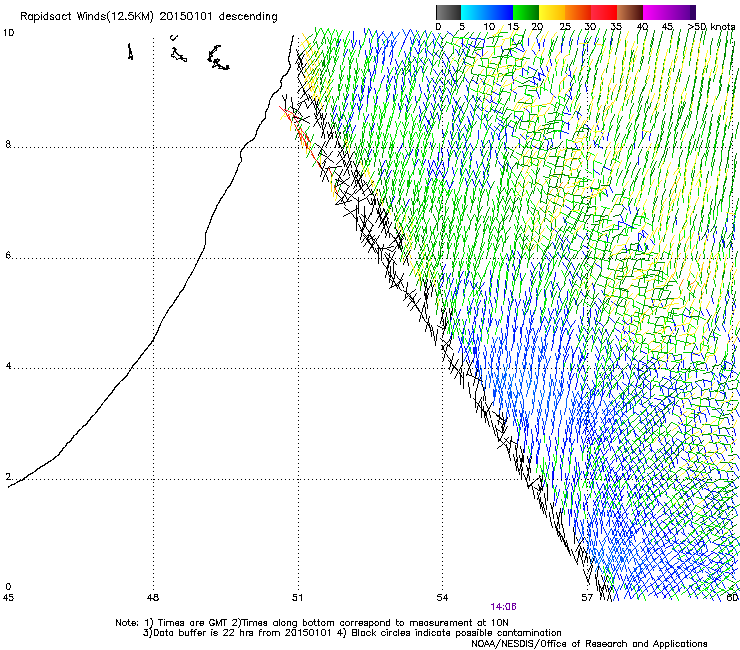The image size is (740, 650).
Task: Click the yellow 20-25 knots legend segment
Action: 552,12
